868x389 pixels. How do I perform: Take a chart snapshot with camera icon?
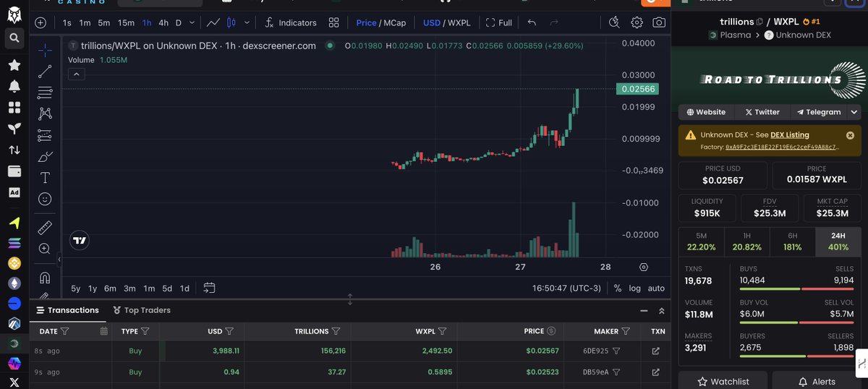click(x=659, y=22)
